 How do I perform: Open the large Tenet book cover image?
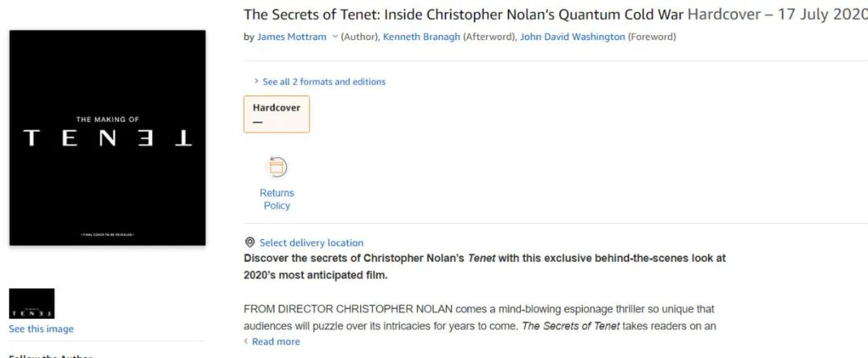108,137
